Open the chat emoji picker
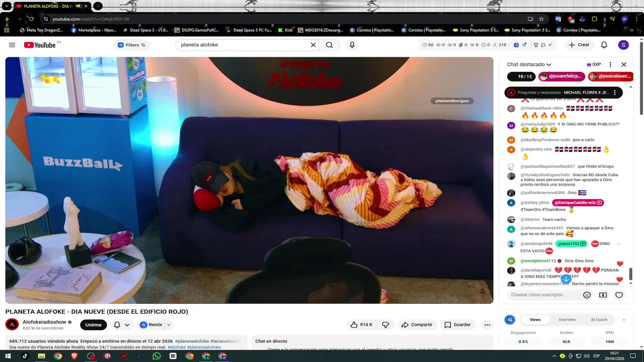 point(587,295)
